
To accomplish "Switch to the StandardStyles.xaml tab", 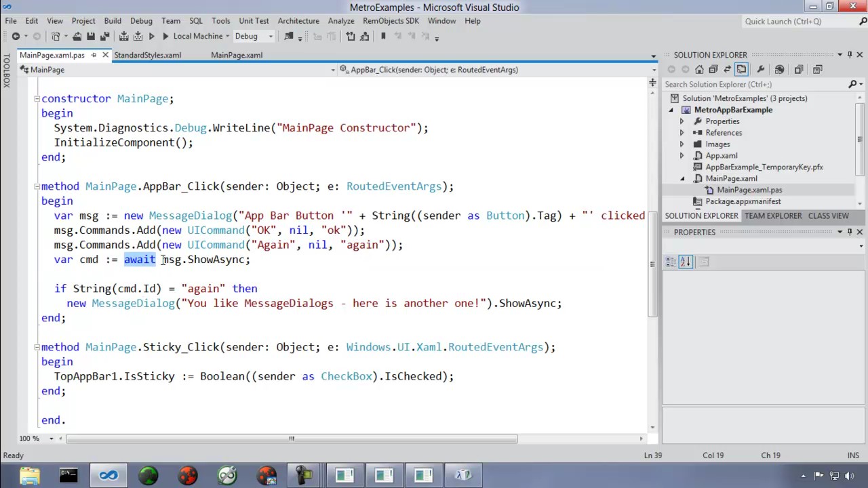I will 148,55.
